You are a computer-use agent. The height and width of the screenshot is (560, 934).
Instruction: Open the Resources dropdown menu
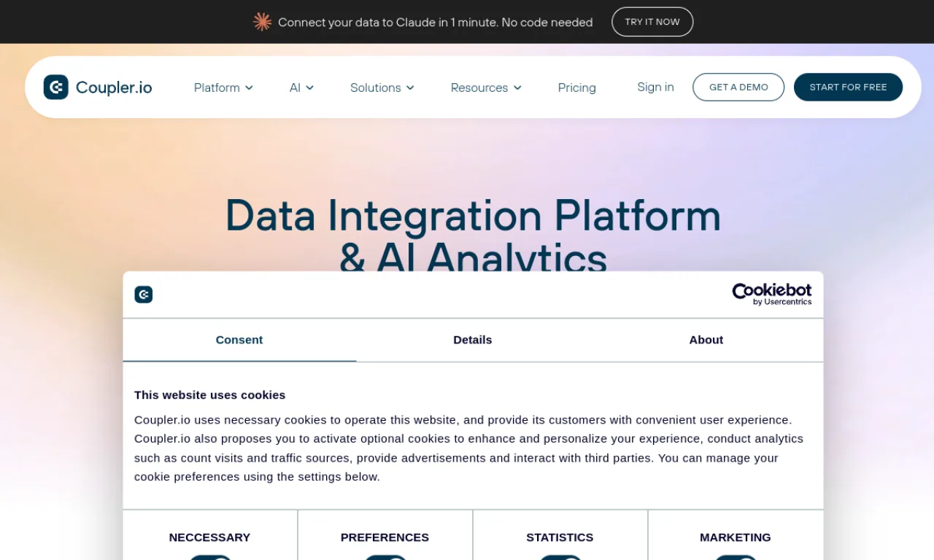click(486, 87)
